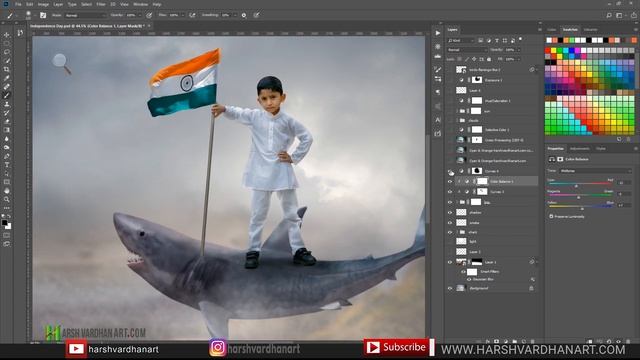The image size is (640, 360).
Task: Select the Type tool
Action: click(7, 165)
